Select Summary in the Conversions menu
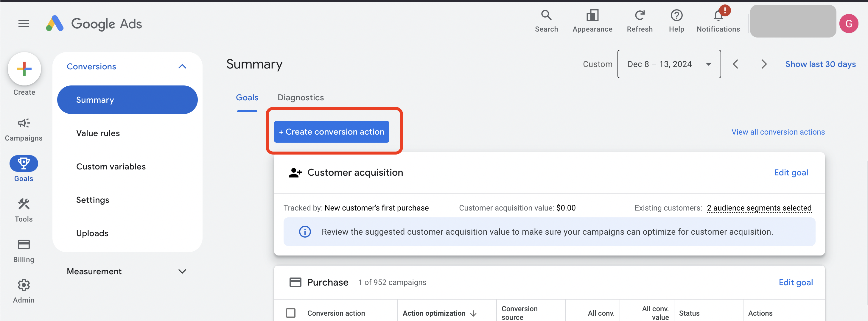This screenshot has width=868, height=321. (x=127, y=100)
